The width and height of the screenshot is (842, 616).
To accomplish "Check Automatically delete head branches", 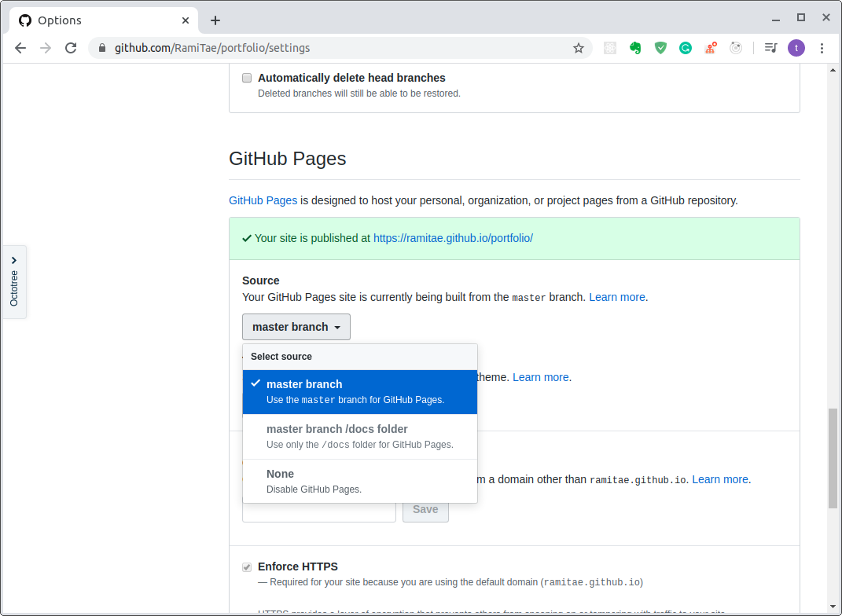I will pos(247,78).
